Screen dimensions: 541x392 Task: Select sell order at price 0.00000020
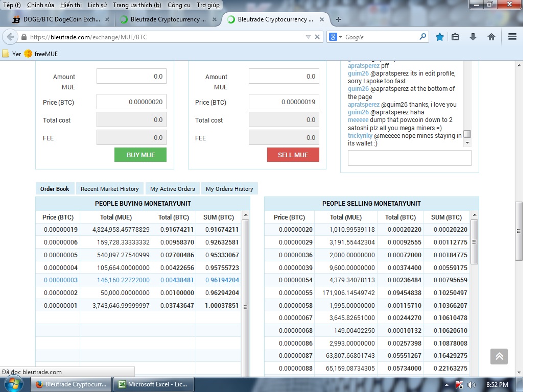[x=367, y=229]
